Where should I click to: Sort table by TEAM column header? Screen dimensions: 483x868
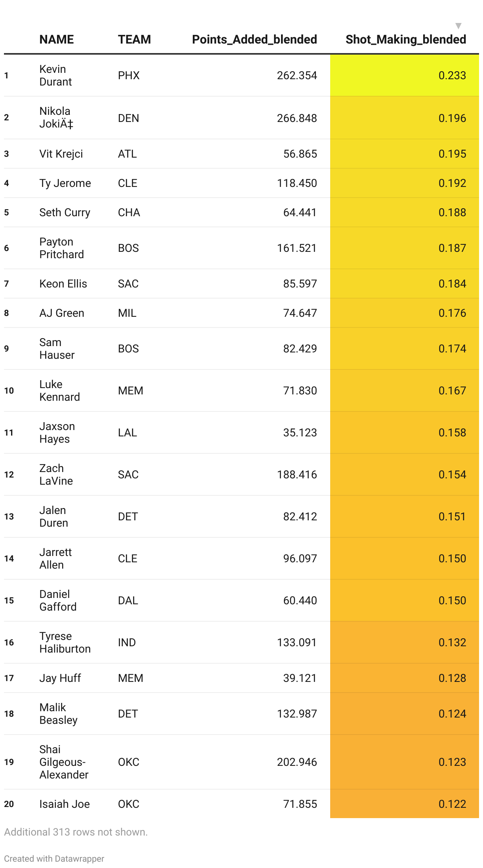click(x=134, y=40)
